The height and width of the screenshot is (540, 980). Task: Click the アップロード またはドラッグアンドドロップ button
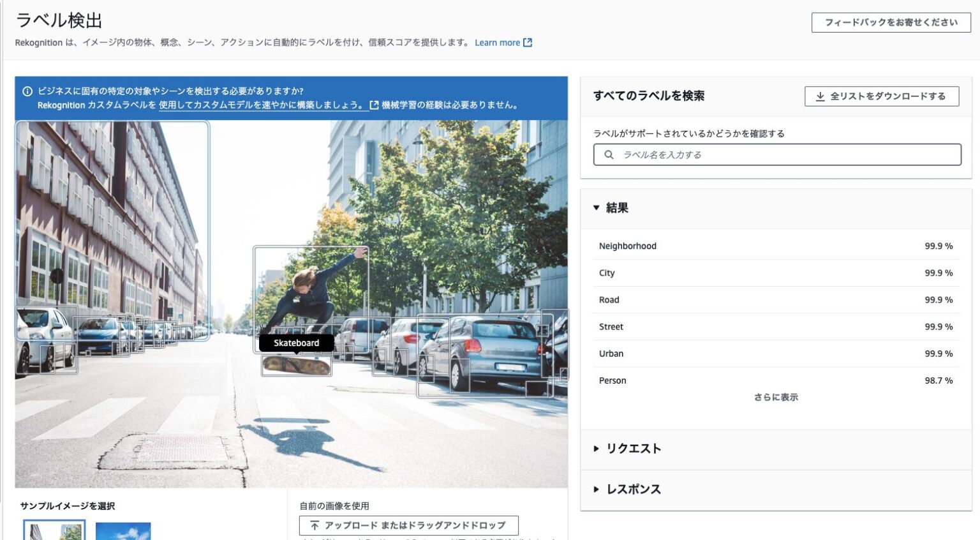408,525
